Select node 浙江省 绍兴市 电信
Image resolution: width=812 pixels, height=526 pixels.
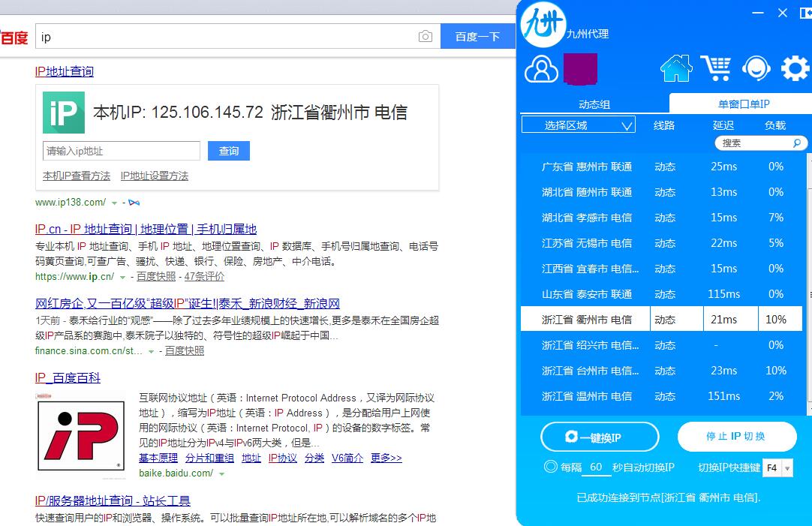click(661, 345)
